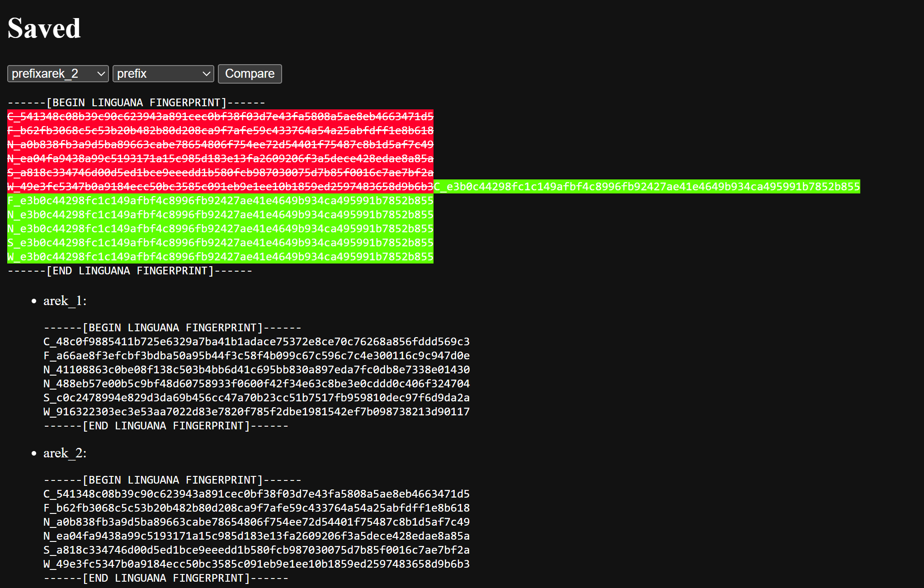The width and height of the screenshot is (924, 588).
Task: Click the green added line starting S_e3b0c4
Action: (220, 243)
